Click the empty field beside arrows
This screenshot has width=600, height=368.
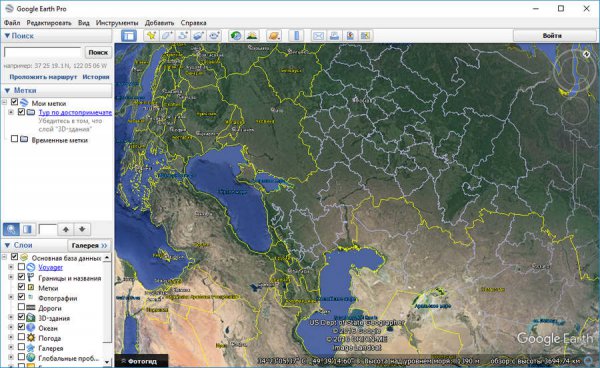point(47,229)
